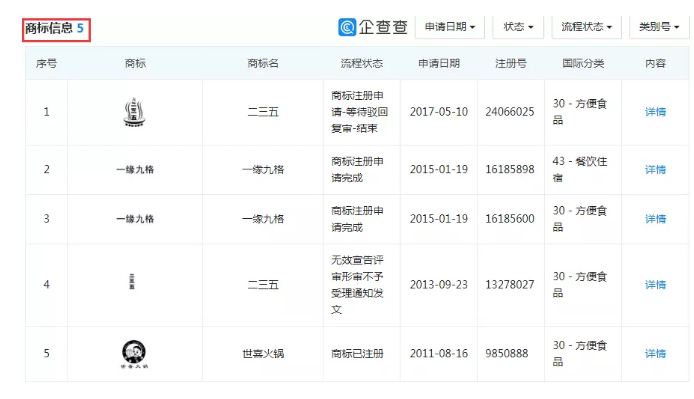Open the 状态 filter dropdown
Screen dimensions: 694x399
(518, 27)
